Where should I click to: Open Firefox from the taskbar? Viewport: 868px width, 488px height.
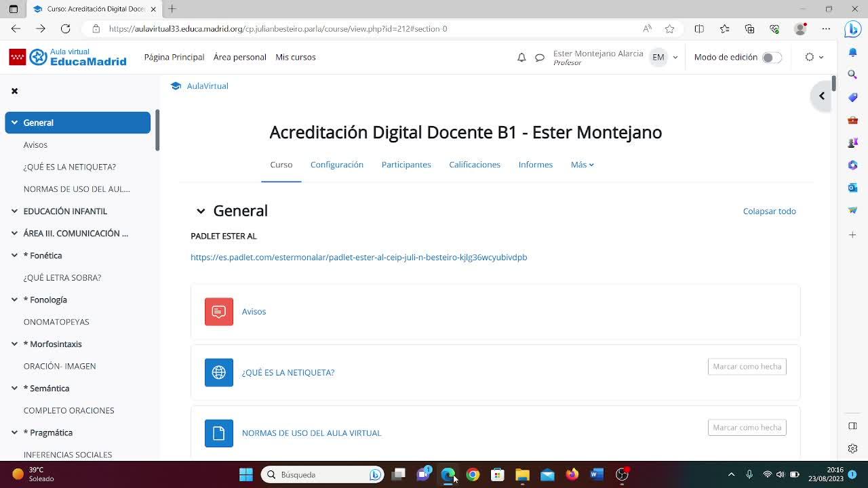click(572, 474)
